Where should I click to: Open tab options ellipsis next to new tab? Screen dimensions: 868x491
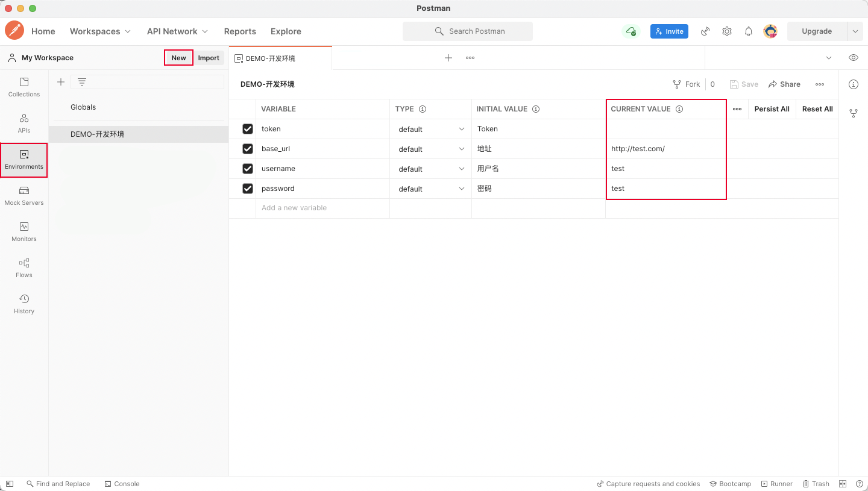470,58
